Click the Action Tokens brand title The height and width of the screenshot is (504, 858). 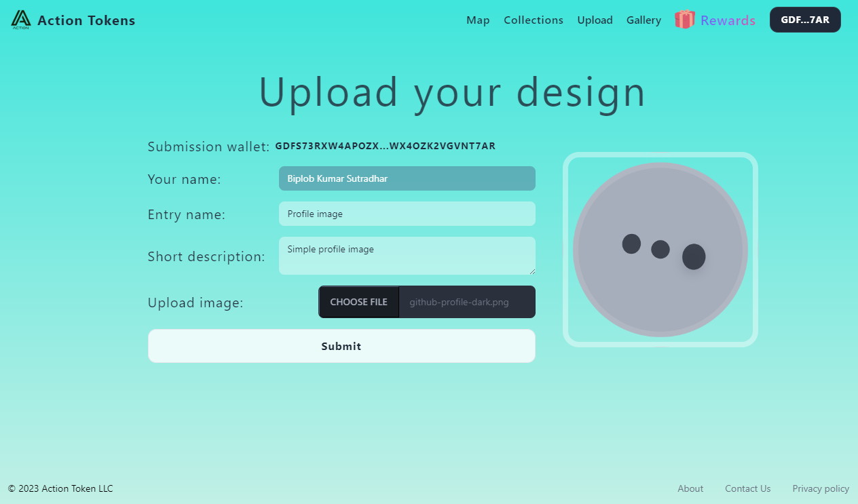tap(86, 20)
